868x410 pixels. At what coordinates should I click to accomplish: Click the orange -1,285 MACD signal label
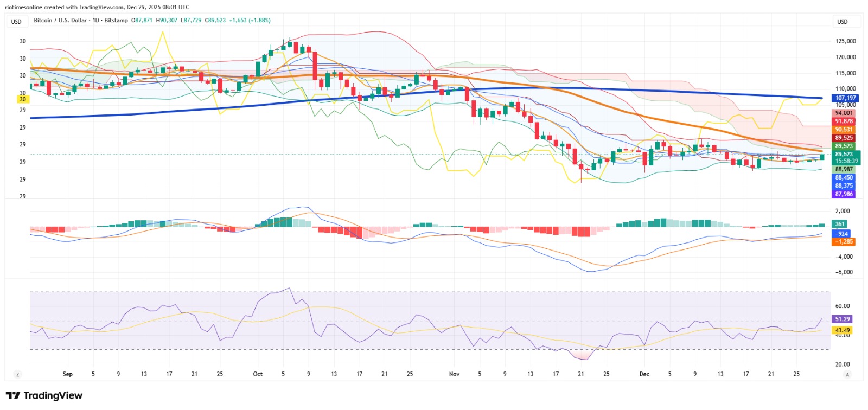844,241
